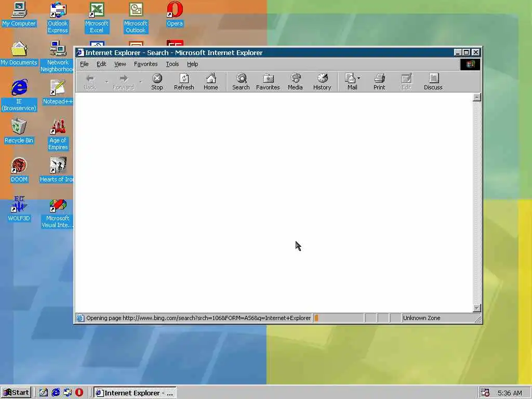This screenshot has height=399, width=532.
Task: Launch IE from quick launch bar
Action: (56, 393)
